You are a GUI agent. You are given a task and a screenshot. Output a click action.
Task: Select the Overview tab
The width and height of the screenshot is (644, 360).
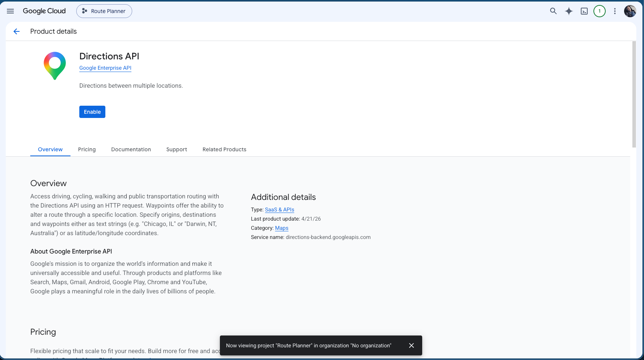point(50,149)
